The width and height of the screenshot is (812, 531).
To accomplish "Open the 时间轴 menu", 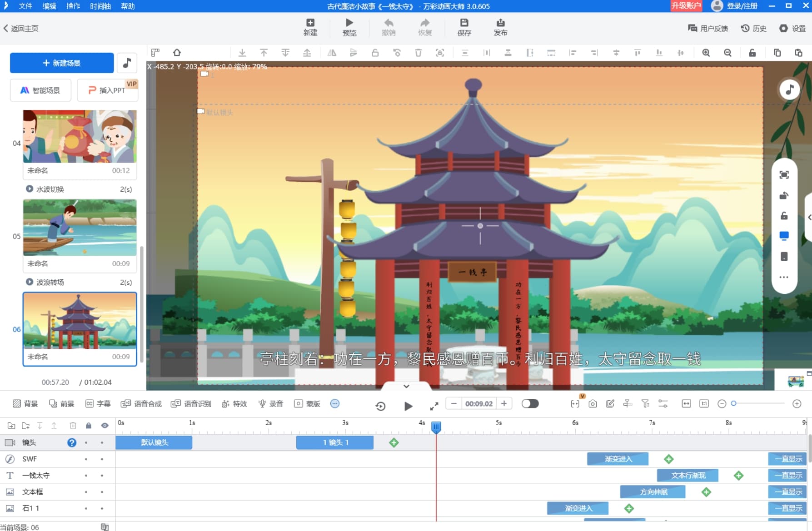I will [100, 6].
